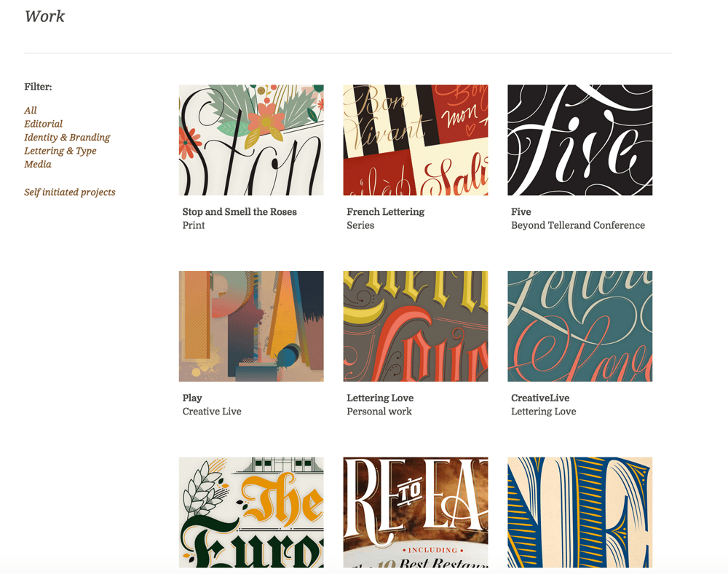Click the 'Series' subtitle text
The image size is (728, 574).
360,225
